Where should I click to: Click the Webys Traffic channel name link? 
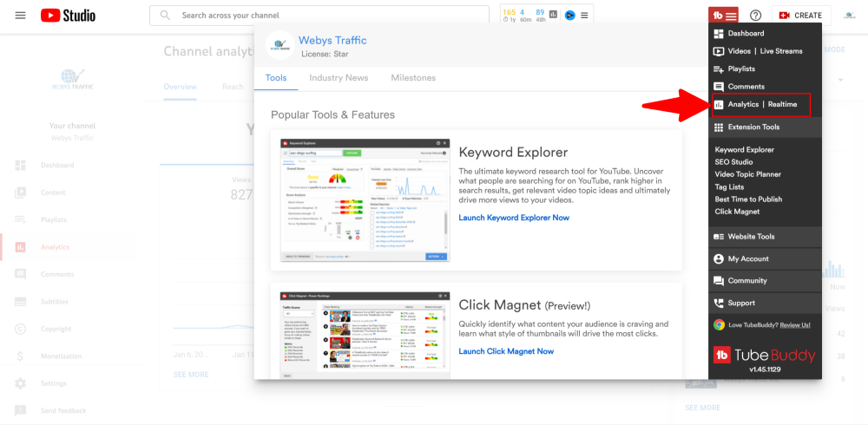click(332, 41)
